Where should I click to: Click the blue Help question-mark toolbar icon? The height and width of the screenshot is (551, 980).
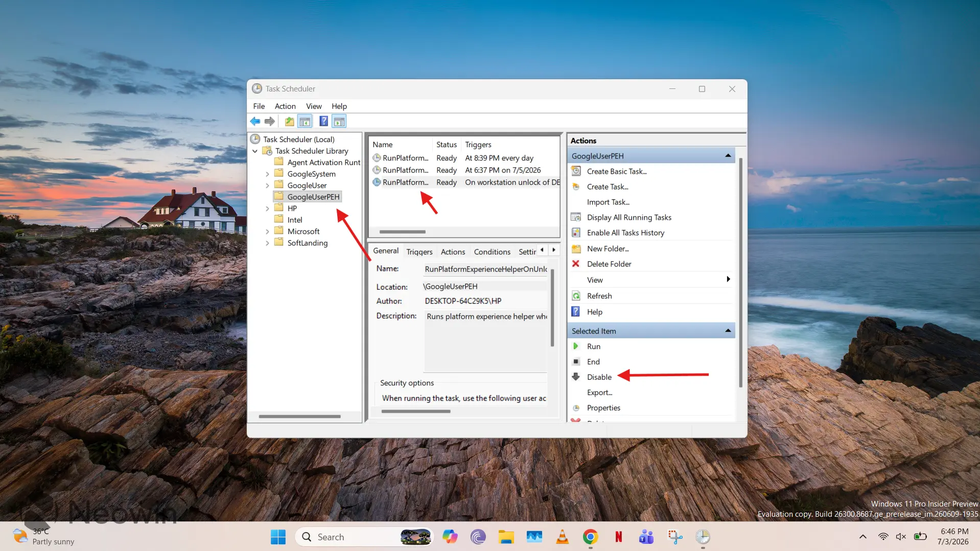(x=323, y=122)
